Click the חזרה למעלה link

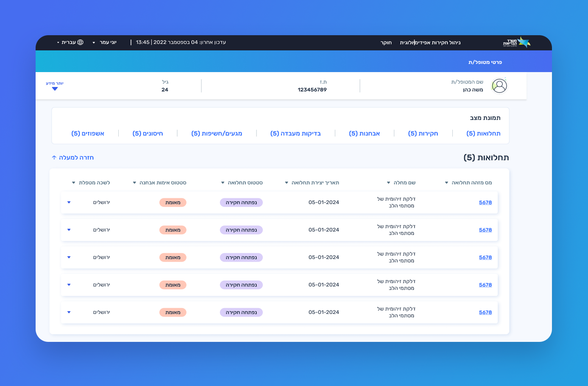pos(72,157)
